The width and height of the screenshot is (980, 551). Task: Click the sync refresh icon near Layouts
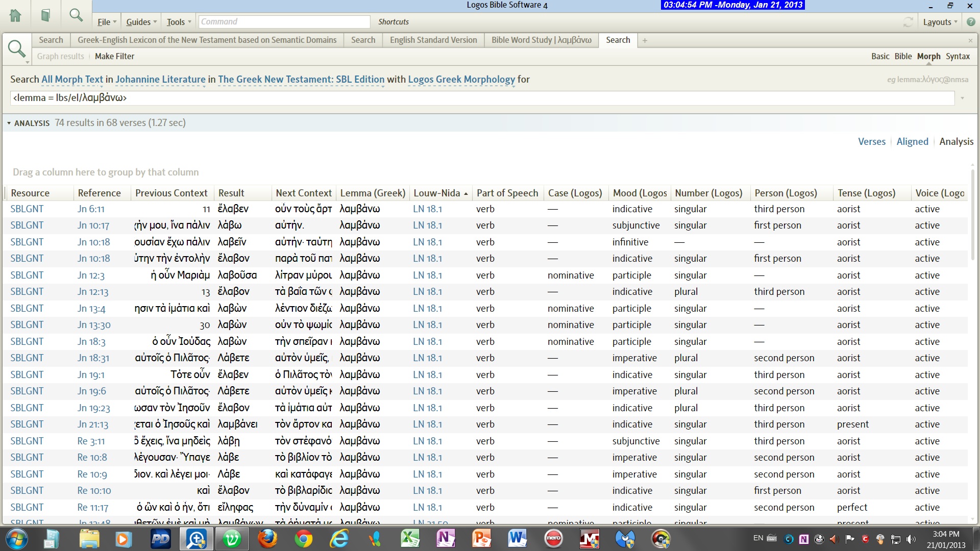pyautogui.click(x=908, y=22)
